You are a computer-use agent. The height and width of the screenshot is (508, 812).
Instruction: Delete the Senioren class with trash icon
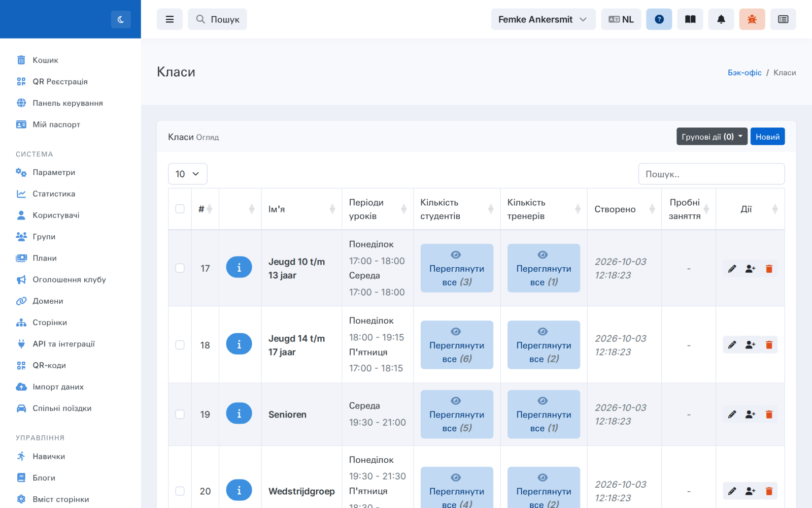769,415
